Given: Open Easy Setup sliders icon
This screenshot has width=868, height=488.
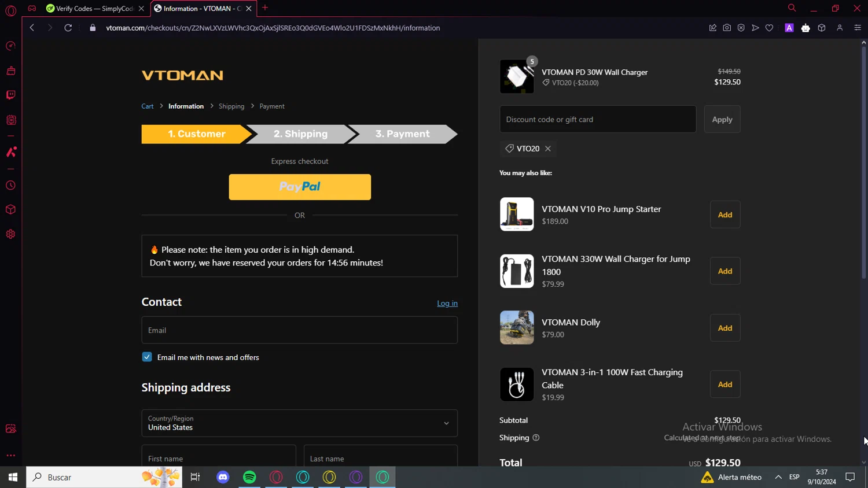Looking at the screenshot, I should (x=858, y=28).
